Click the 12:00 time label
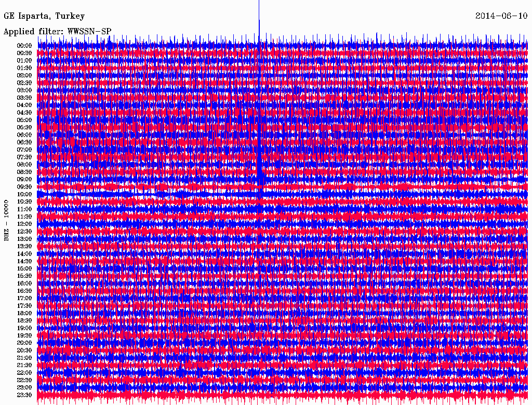This screenshot has height=405, width=532. (24, 224)
